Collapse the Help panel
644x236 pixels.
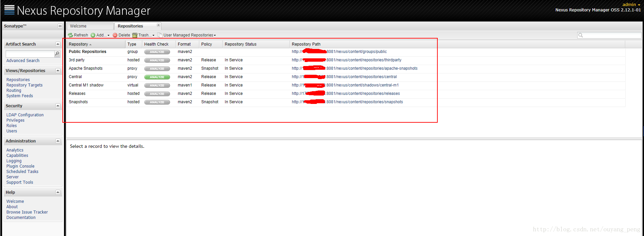point(58,192)
